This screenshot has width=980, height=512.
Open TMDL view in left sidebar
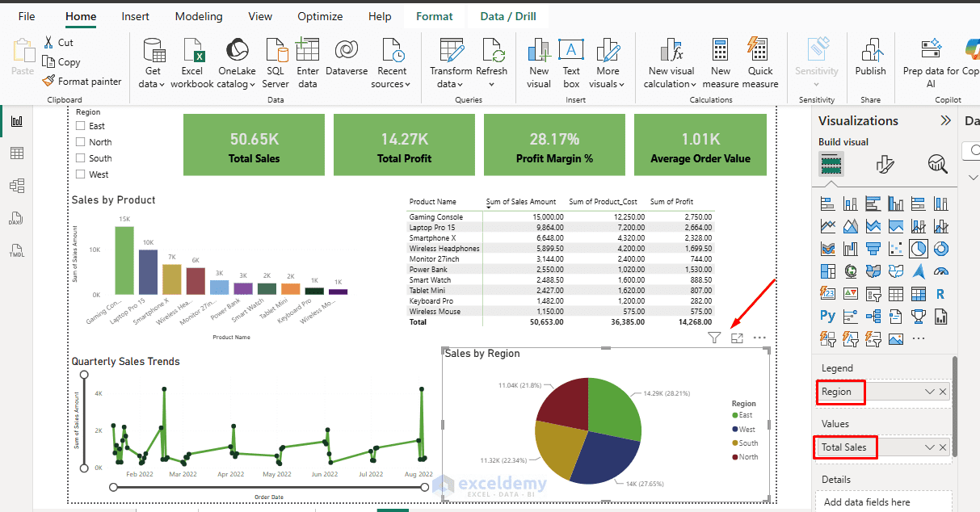coord(17,250)
